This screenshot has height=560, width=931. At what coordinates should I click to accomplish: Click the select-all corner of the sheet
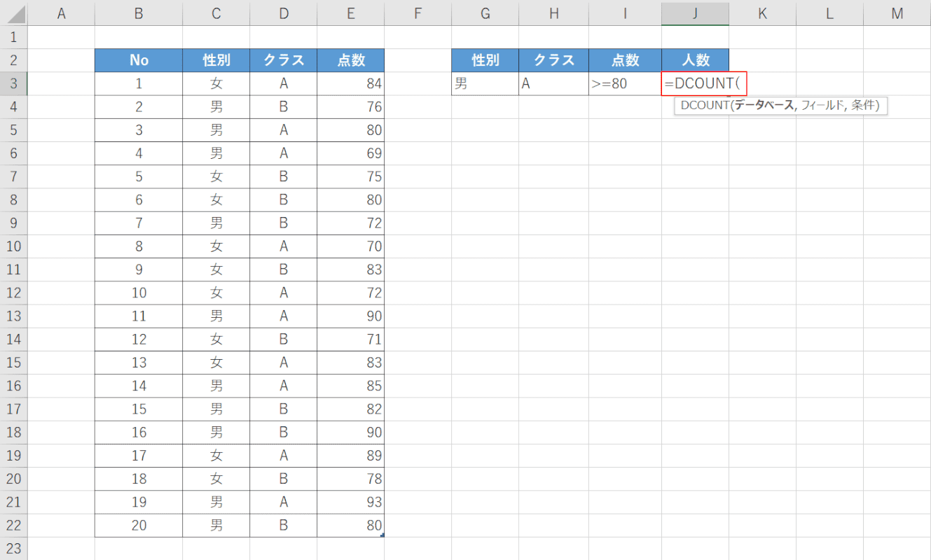(13, 13)
